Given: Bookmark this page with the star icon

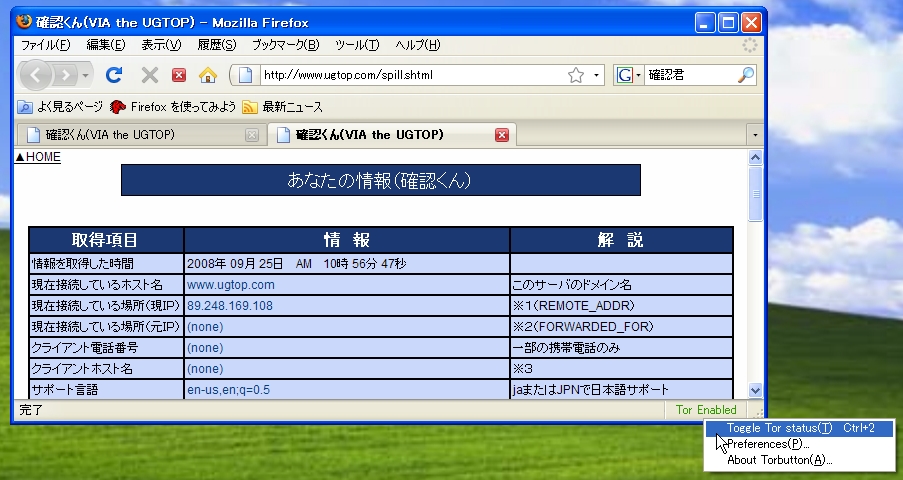Looking at the screenshot, I should click(x=576, y=75).
